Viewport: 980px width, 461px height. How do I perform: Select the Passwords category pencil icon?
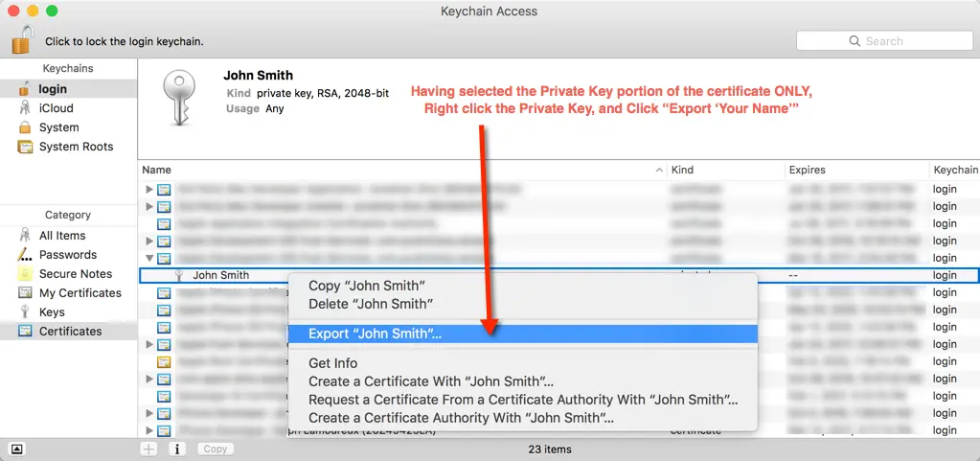tap(25, 255)
